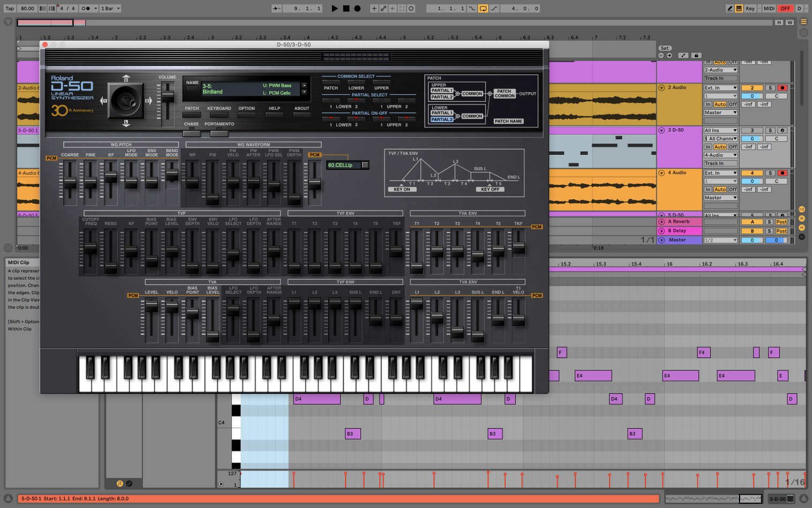Toggle the Returns section show/hide icon
The width and height of the screenshot is (812, 508).
(802, 218)
